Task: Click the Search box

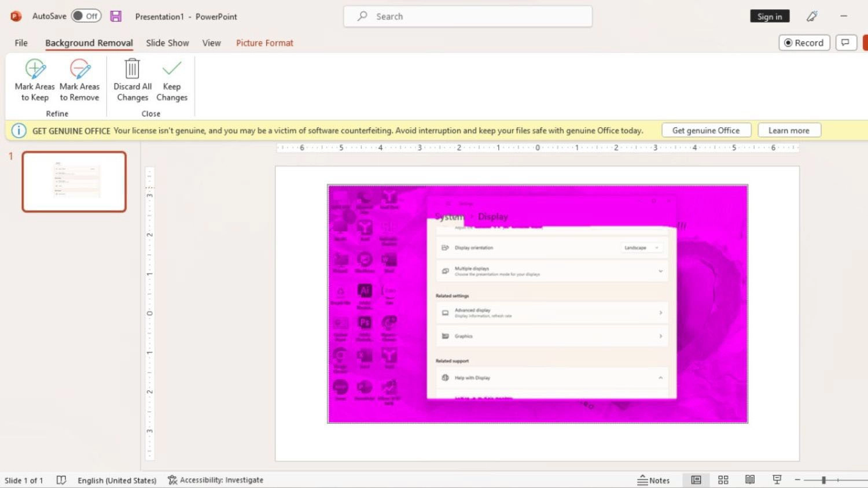Action: [468, 16]
